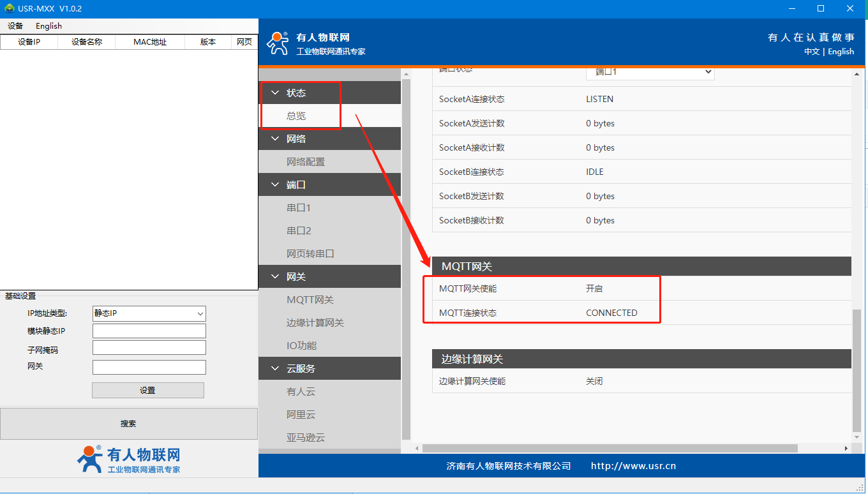
Task: Click the 模块静态IP input field
Action: (x=149, y=331)
